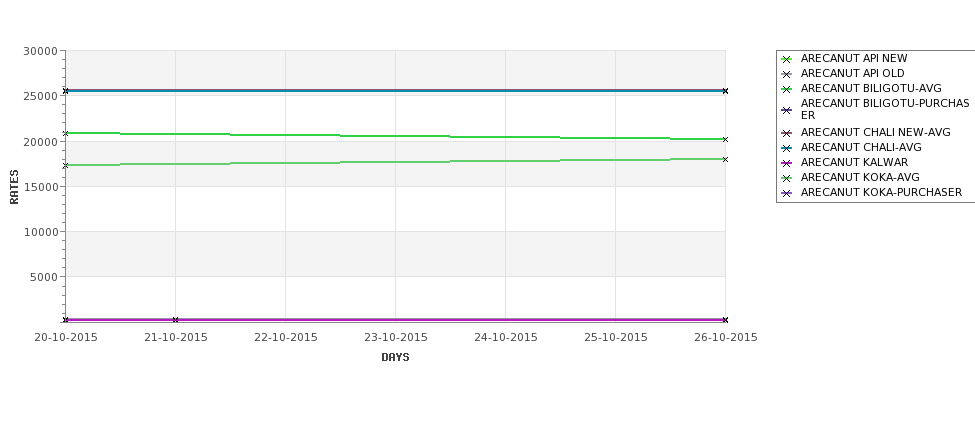Screen dimensions: 975x429
Task: Click the ARECANUT BILIGOTU-PURCHASER legend marker
Action: (x=787, y=110)
